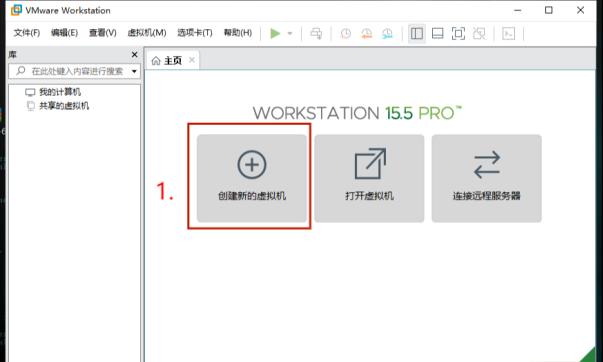Open the 虚拟机(M) menu
The width and height of the screenshot is (603, 362).
147,33
